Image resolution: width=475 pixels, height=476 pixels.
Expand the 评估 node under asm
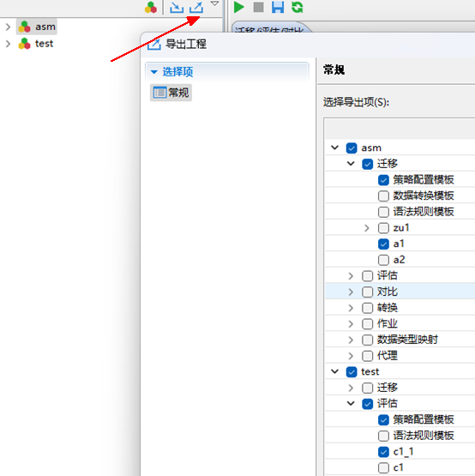point(351,276)
